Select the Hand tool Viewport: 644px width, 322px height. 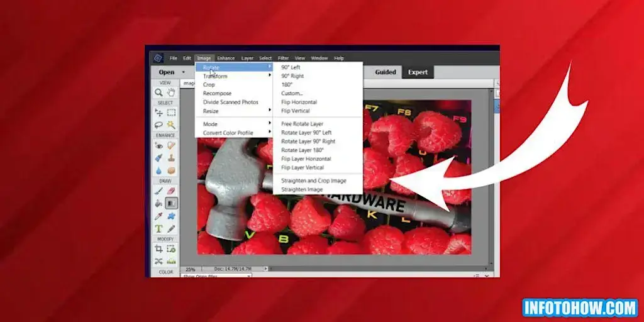coord(171,92)
